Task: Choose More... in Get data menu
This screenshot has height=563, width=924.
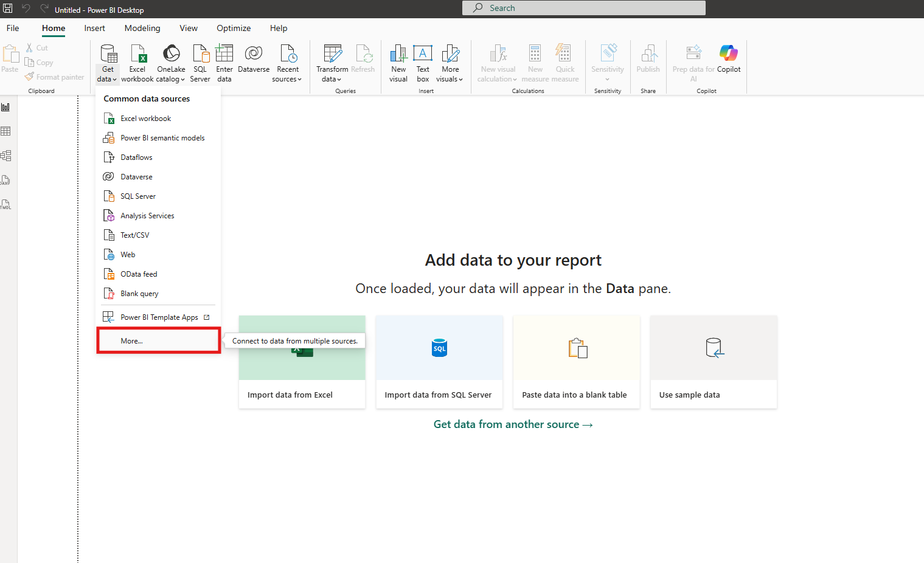Action: 132,341
